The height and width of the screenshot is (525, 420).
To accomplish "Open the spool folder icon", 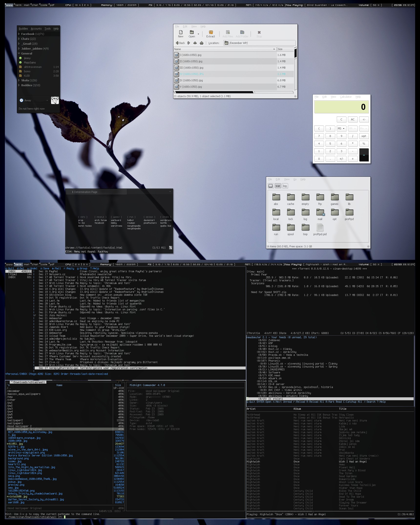I will (x=291, y=227).
